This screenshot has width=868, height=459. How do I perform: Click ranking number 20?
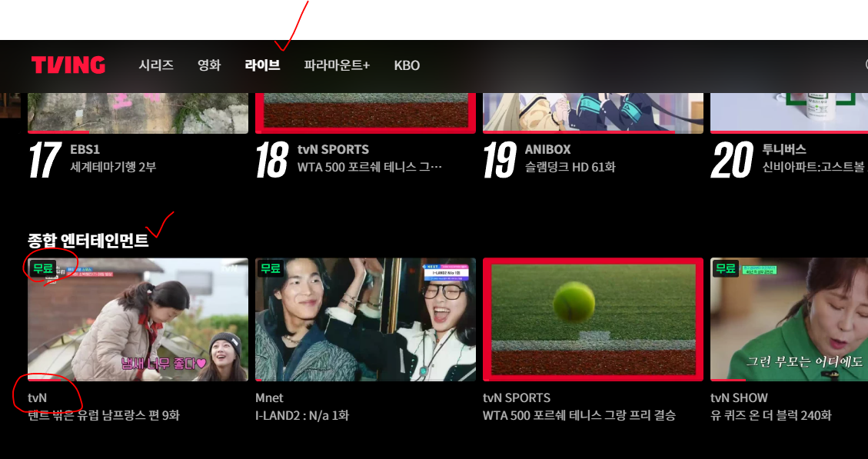click(x=733, y=159)
